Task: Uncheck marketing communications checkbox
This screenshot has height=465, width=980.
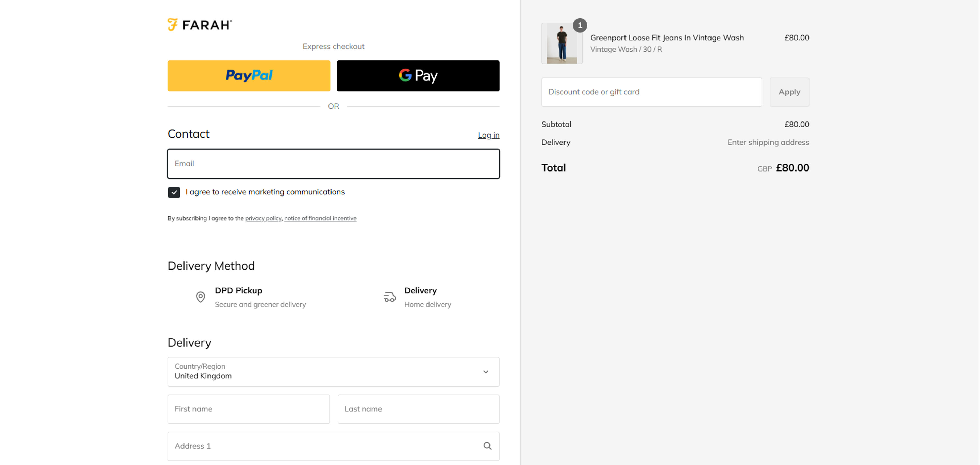Action: 174,192
